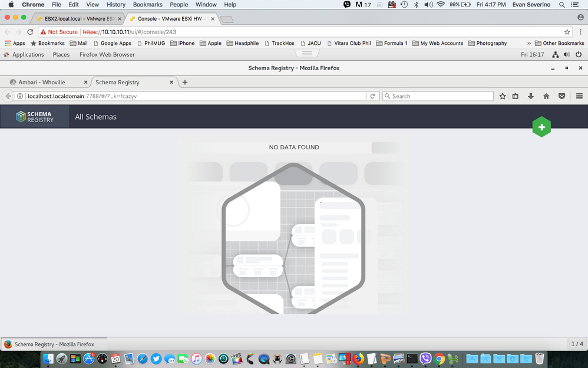
Task: Show site information in Firefox URL bar
Action: 20,96
